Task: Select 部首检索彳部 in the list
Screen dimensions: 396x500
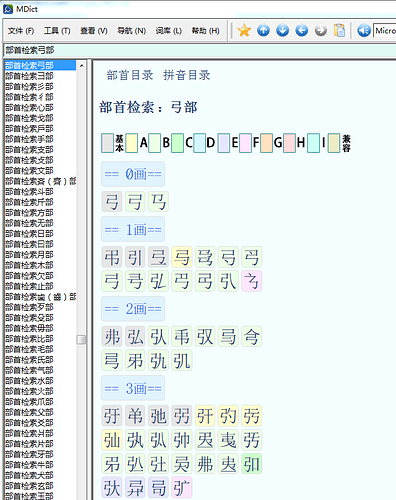Action: 40,97
